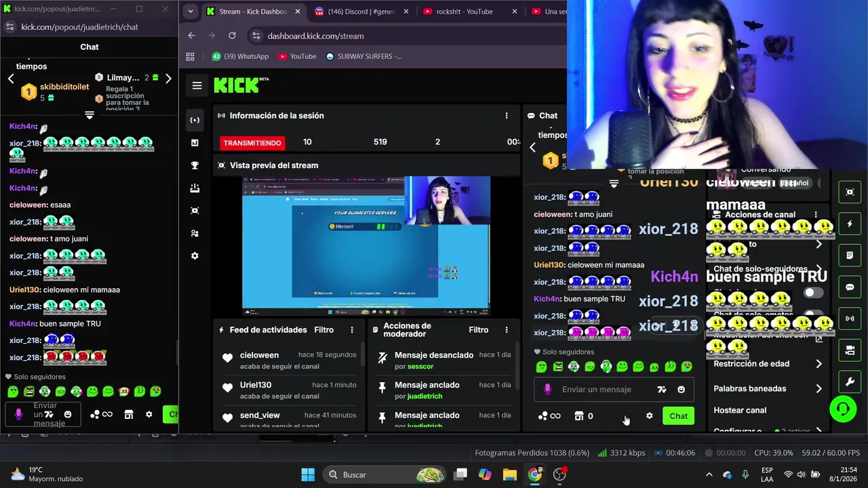Image resolution: width=868 pixels, height=488 pixels.
Task: Open Información de la sesión options menu
Action: coord(506,116)
